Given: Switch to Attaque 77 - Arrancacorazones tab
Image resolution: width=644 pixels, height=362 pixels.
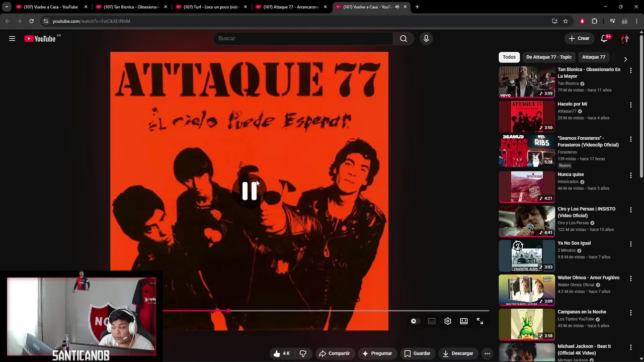Looking at the screenshot, I should tap(291, 7).
